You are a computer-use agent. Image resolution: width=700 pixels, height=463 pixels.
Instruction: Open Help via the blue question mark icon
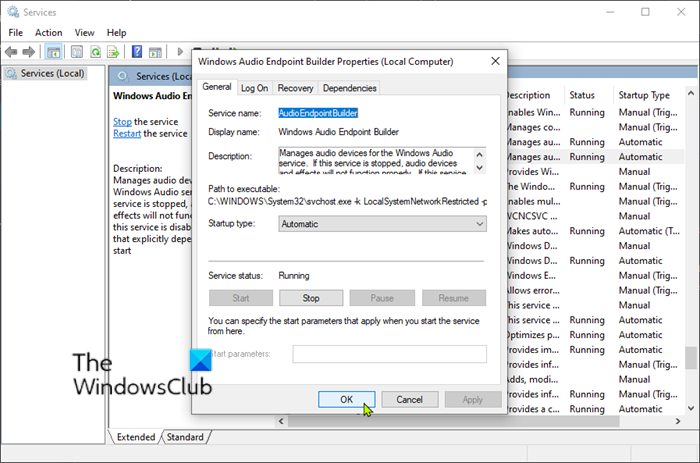click(x=137, y=52)
